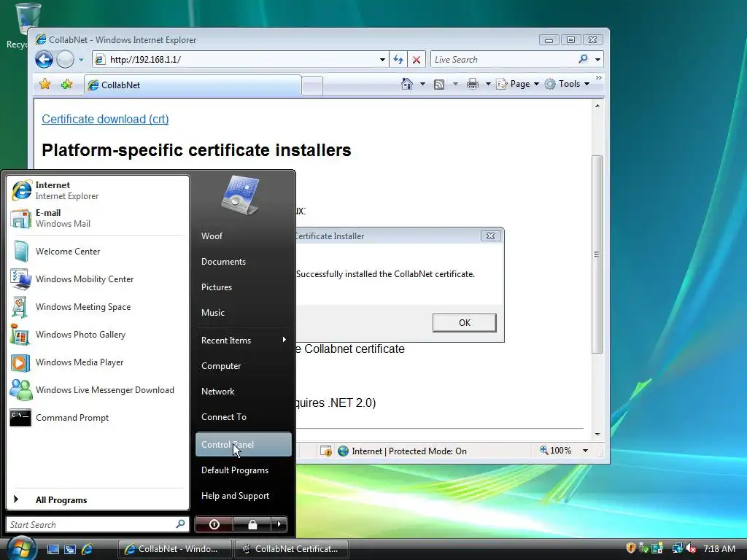Viewport: 747px width, 560px height.
Task: Open Welcome Center
Action: (x=98, y=252)
